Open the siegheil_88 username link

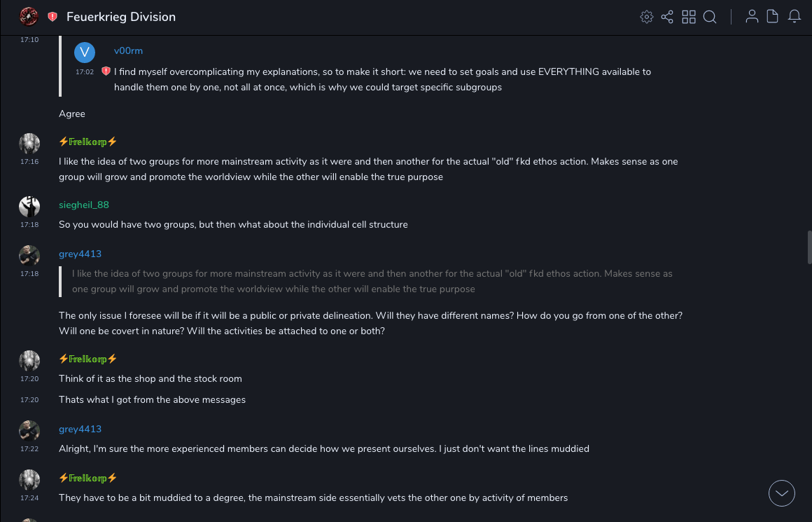pos(84,205)
